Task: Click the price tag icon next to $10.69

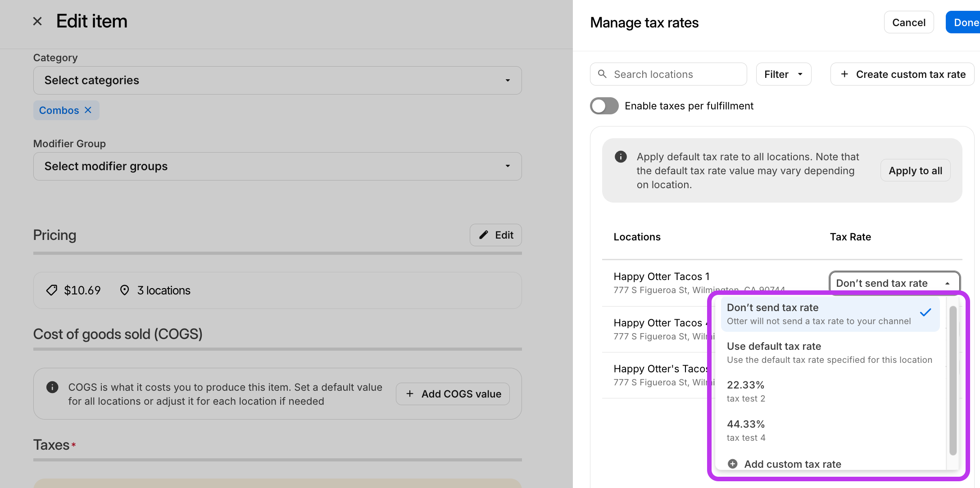Action: (x=52, y=290)
